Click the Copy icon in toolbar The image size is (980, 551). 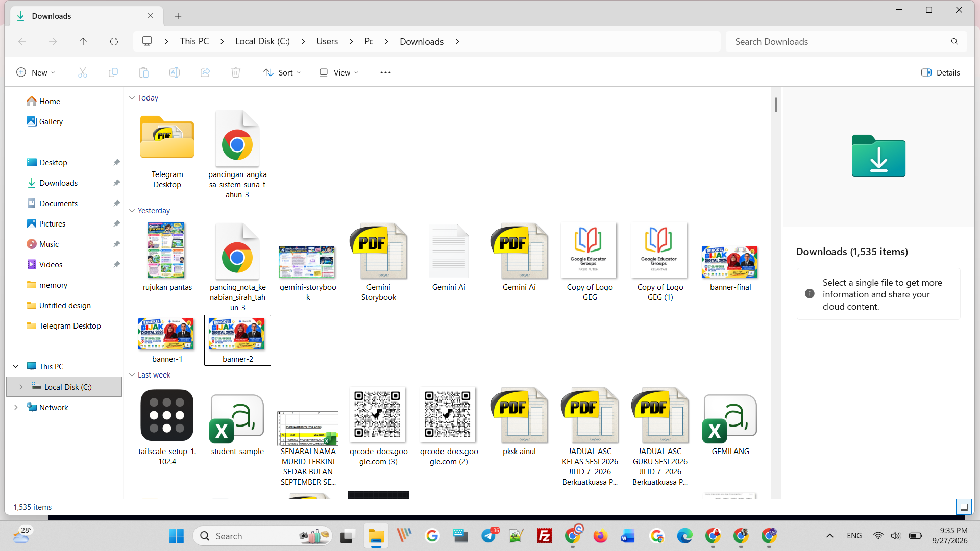(113, 72)
